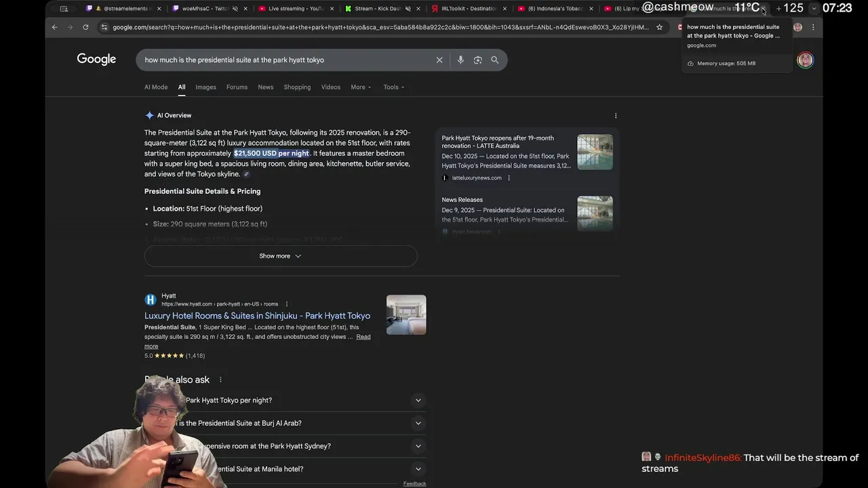Click Memory usage: 505 MB tooltip text
This screenshot has width=868, height=488.
pyautogui.click(x=726, y=64)
